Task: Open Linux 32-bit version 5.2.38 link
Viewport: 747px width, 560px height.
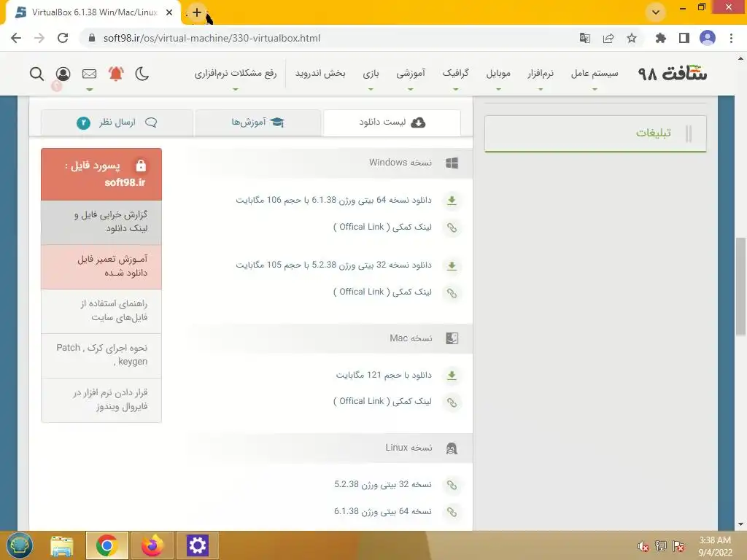Action: click(x=383, y=484)
